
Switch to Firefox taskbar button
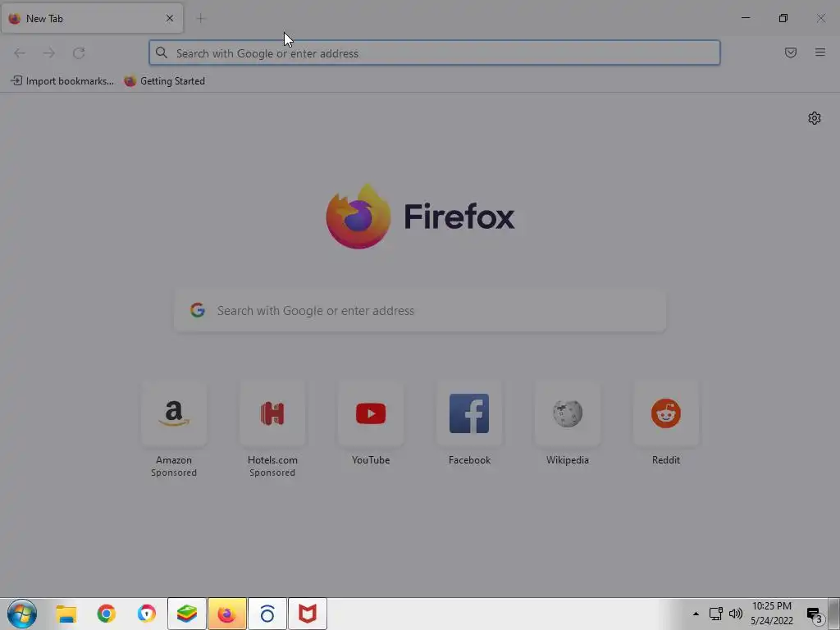(x=227, y=614)
